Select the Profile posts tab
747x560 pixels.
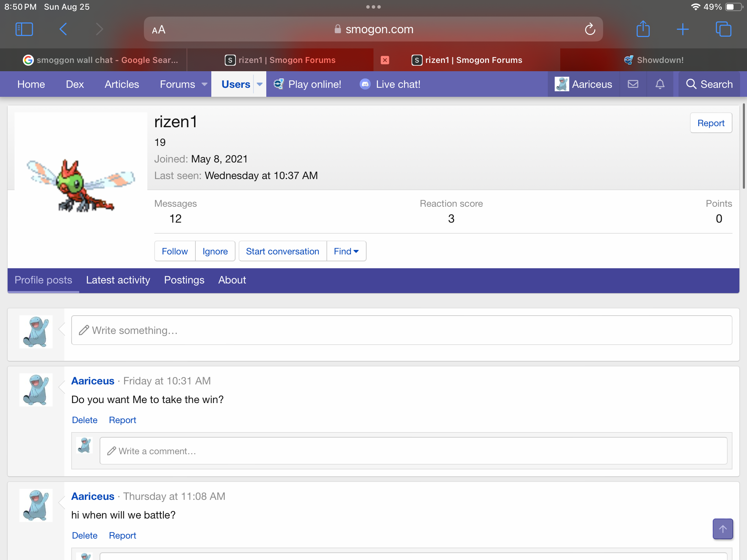coord(43,280)
